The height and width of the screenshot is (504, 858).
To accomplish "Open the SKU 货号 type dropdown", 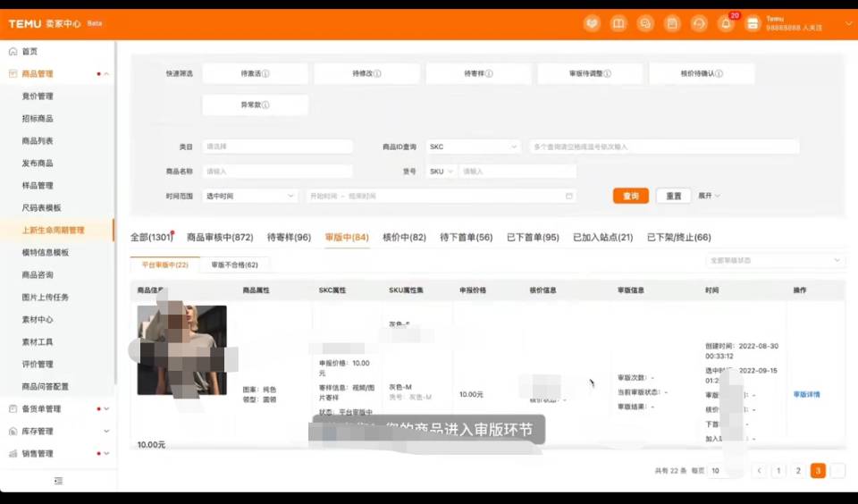I will [441, 172].
